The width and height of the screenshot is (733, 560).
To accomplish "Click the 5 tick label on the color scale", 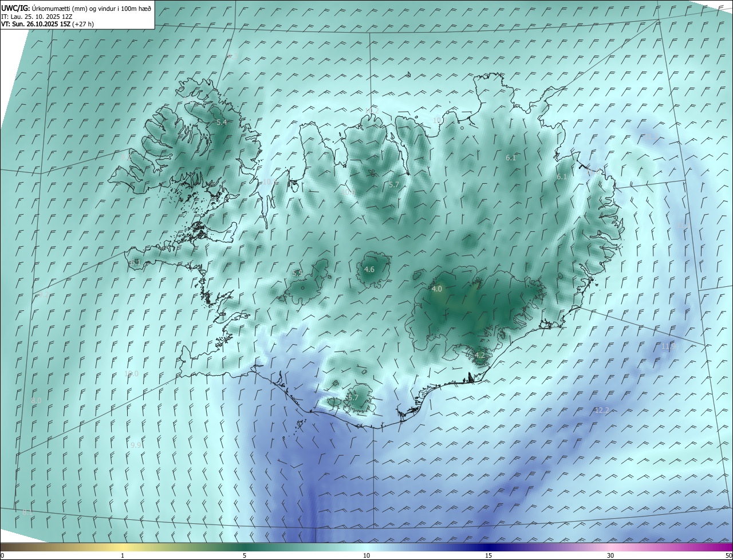I will (245, 555).
